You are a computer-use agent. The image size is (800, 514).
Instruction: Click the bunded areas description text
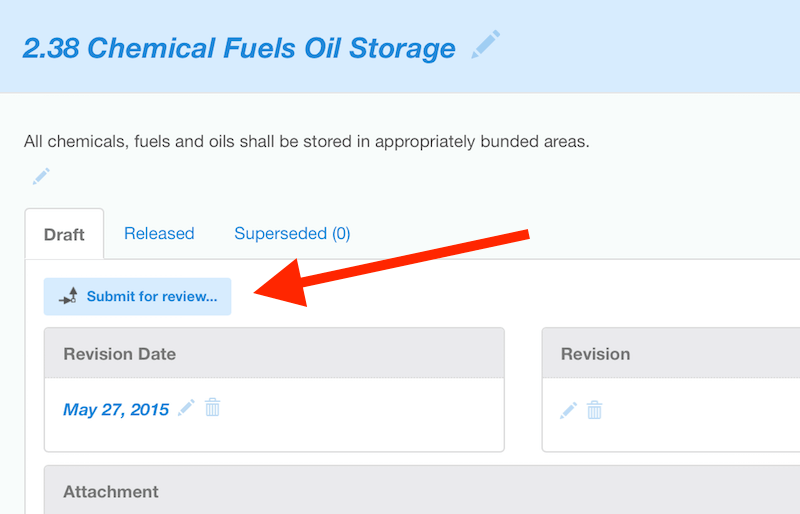(x=306, y=141)
